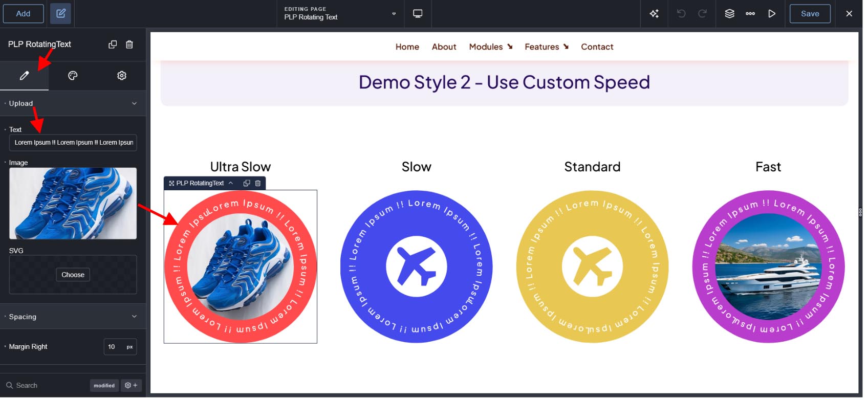The image size is (868, 400).
Task: Switch to the Settings gear tab
Action: click(122, 76)
